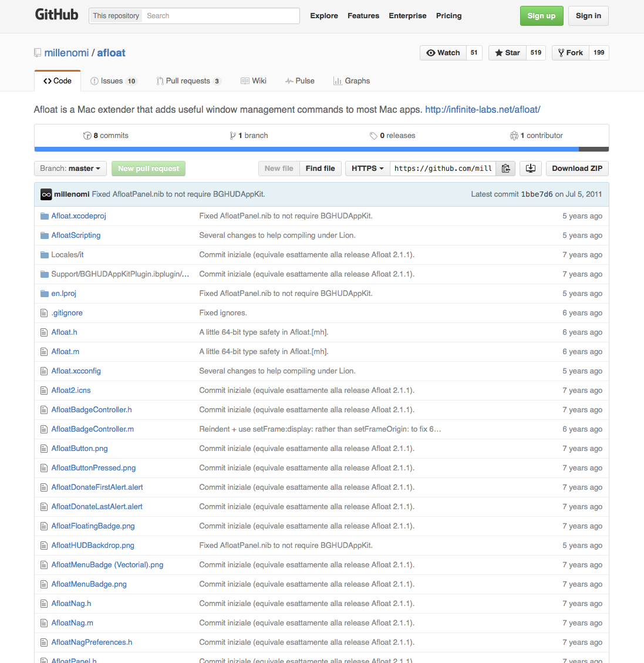Open latest commit 1bbe7d6
This screenshot has height=663, width=644.
pyautogui.click(x=537, y=194)
